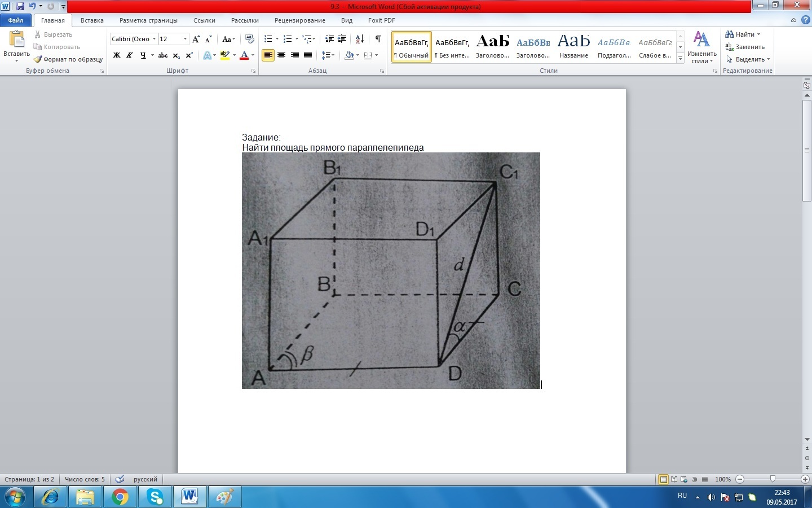Open the Рецензирование tab
This screenshot has height=508, width=812.
click(x=299, y=20)
